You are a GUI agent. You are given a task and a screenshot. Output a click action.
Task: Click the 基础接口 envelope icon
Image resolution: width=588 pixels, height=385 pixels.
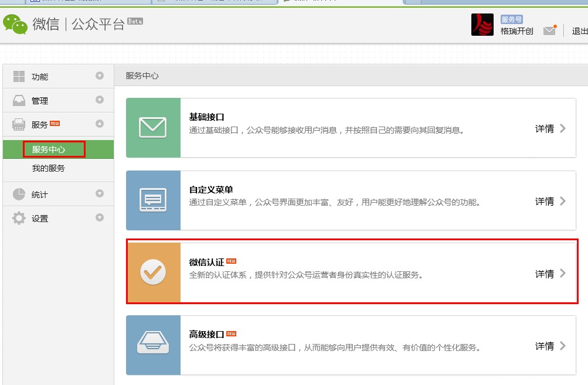(x=153, y=128)
